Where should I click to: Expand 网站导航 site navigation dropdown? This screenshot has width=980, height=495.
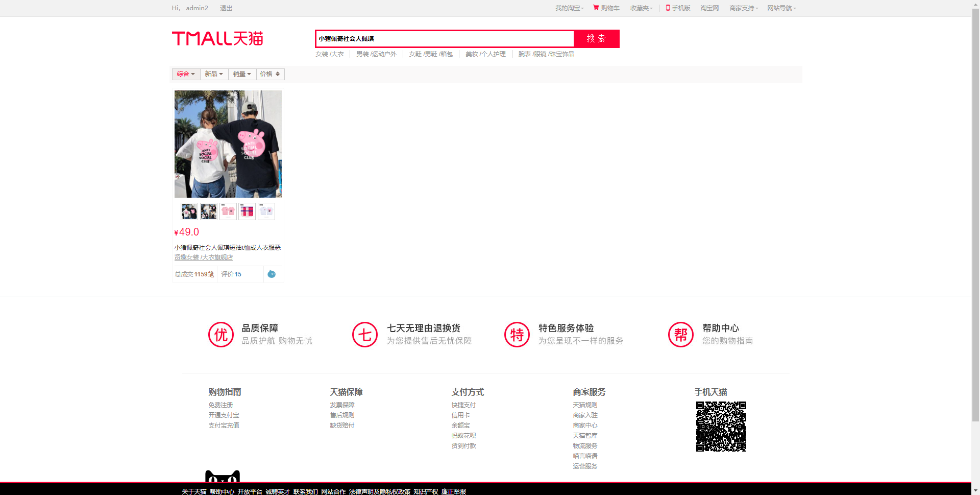click(782, 8)
